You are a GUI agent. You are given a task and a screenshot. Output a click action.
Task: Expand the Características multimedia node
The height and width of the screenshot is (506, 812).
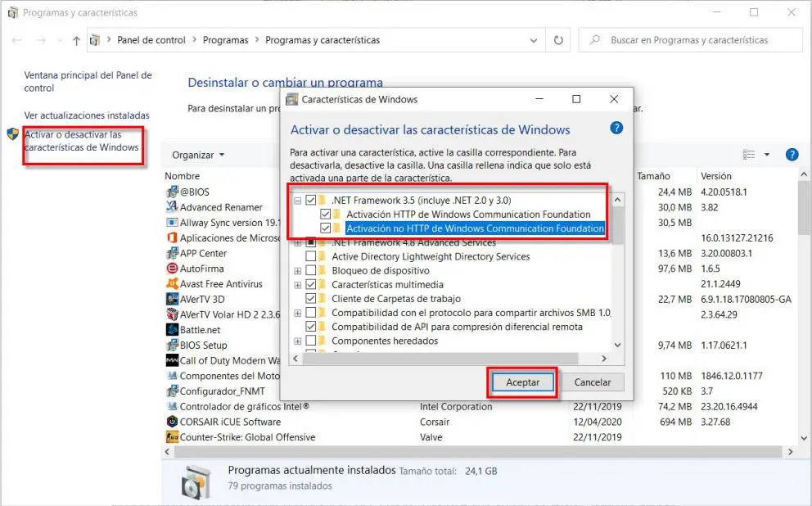(x=297, y=285)
